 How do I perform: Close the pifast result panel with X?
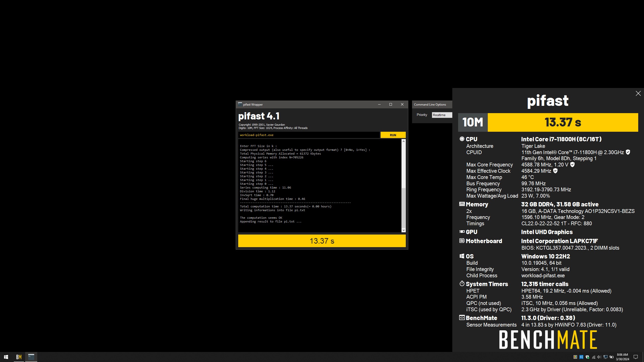pos(638,94)
